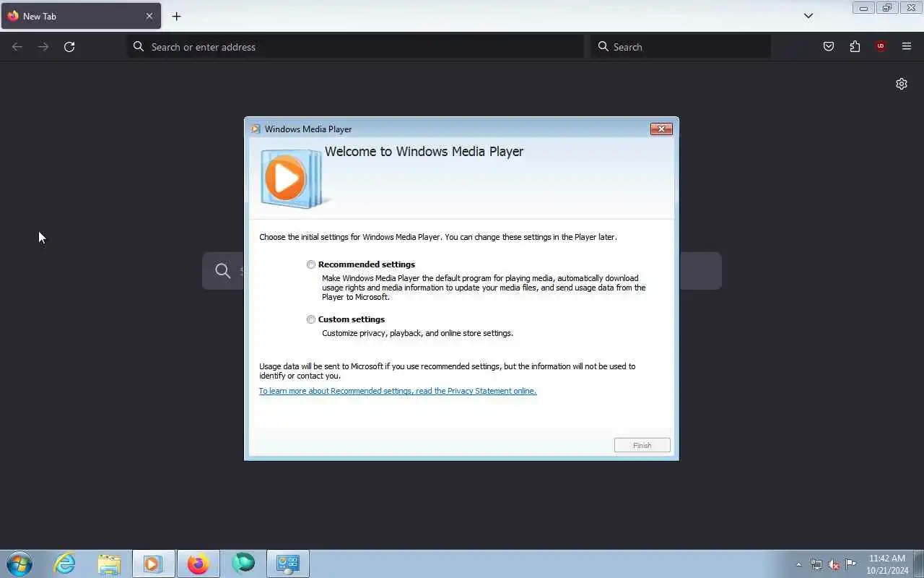Open the Action Center flag tray icon
Viewport: 924px width, 578px height.
pyautogui.click(x=851, y=565)
